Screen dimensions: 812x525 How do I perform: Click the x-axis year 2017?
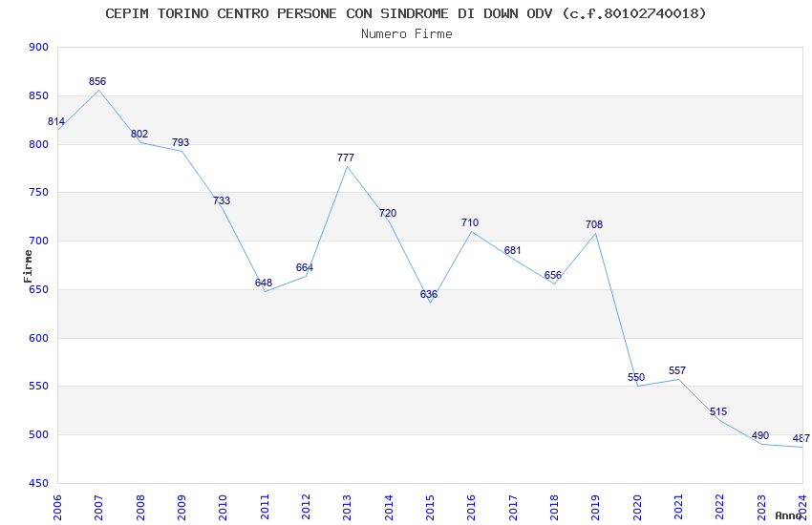tap(513, 508)
